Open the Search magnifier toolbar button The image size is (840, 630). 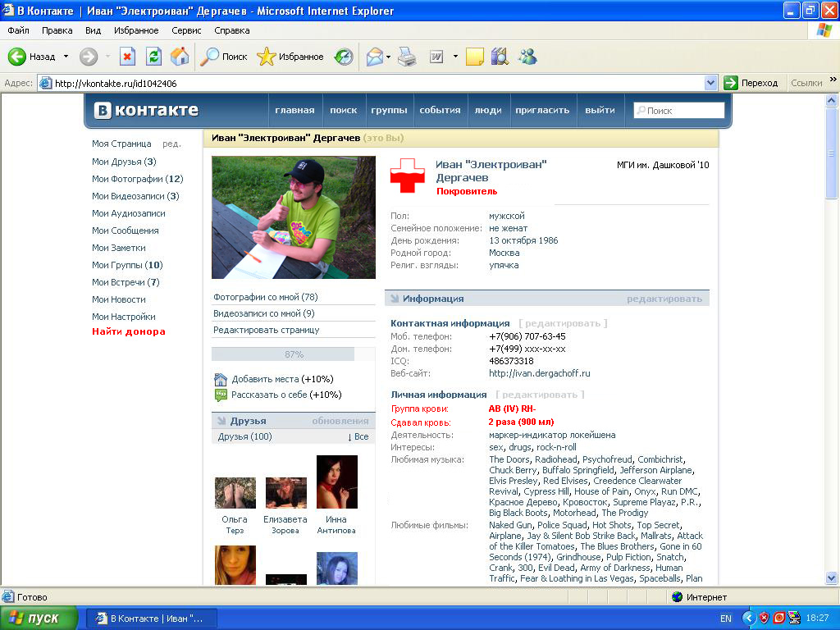(223, 57)
